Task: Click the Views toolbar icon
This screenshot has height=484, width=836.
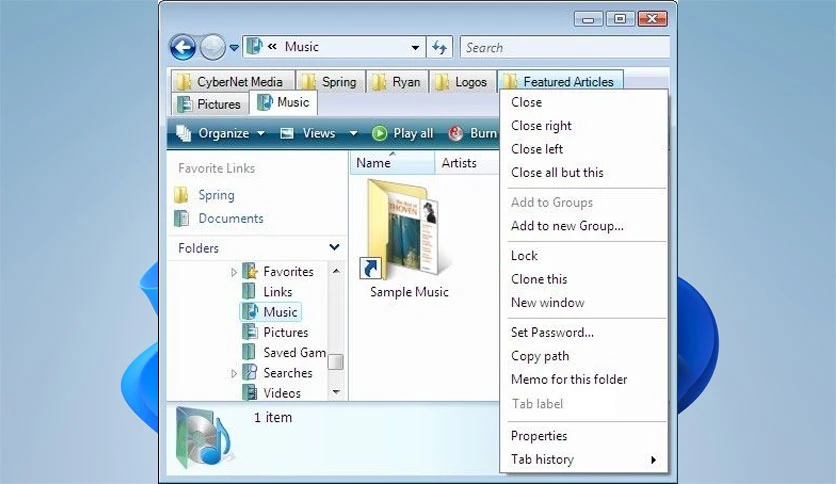Action: coord(287,133)
